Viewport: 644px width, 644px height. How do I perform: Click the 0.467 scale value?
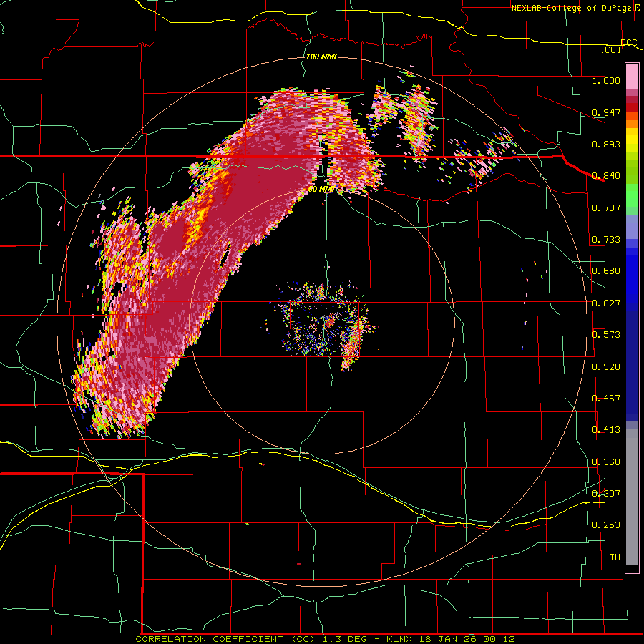(x=606, y=398)
